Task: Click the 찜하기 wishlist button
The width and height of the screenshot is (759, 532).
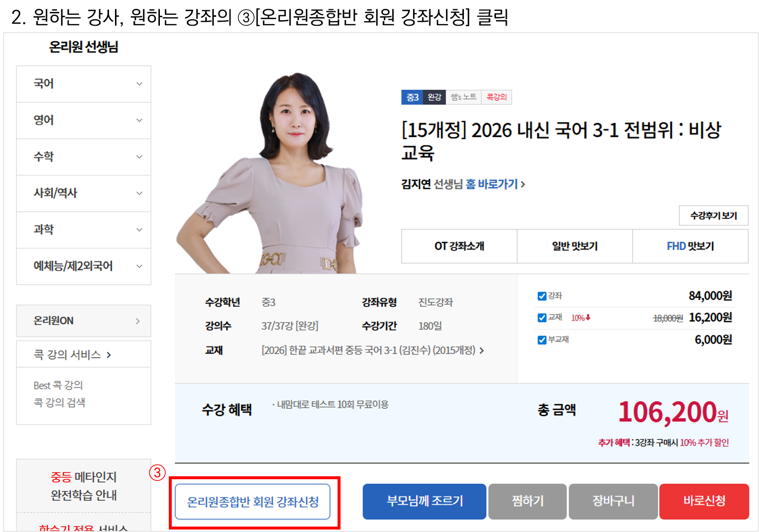Action: [527, 501]
